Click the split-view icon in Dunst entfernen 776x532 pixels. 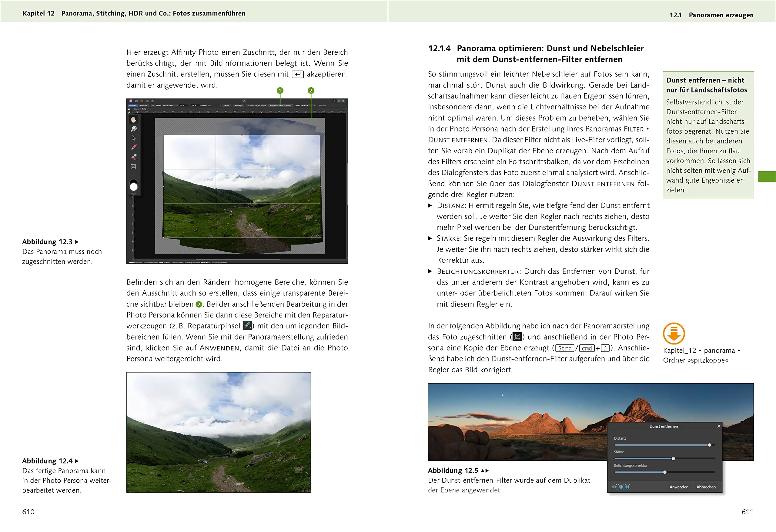(621, 487)
